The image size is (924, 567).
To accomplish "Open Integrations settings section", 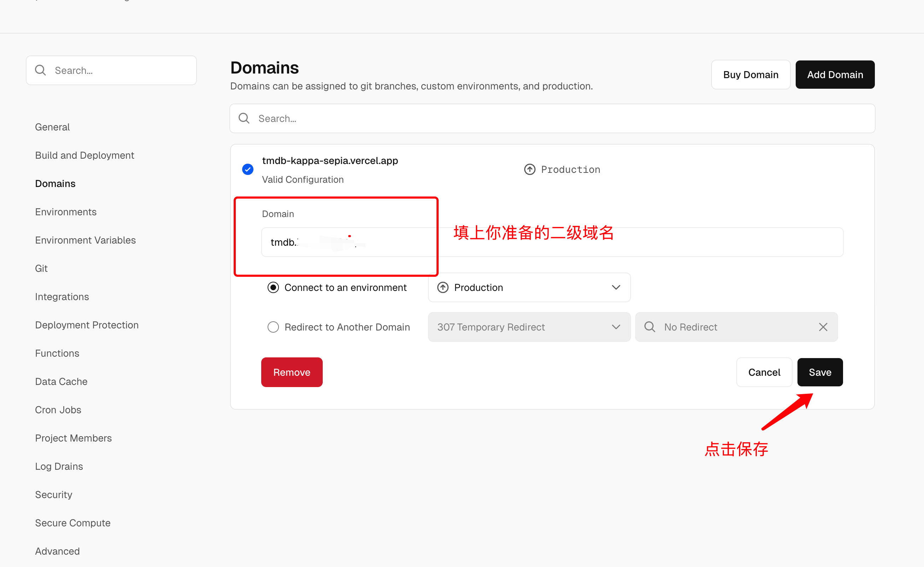I will pyautogui.click(x=62, y=297).
